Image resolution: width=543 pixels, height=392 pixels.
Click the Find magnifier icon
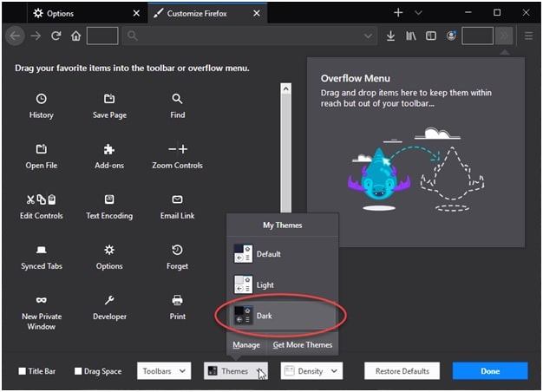[177, 99]
